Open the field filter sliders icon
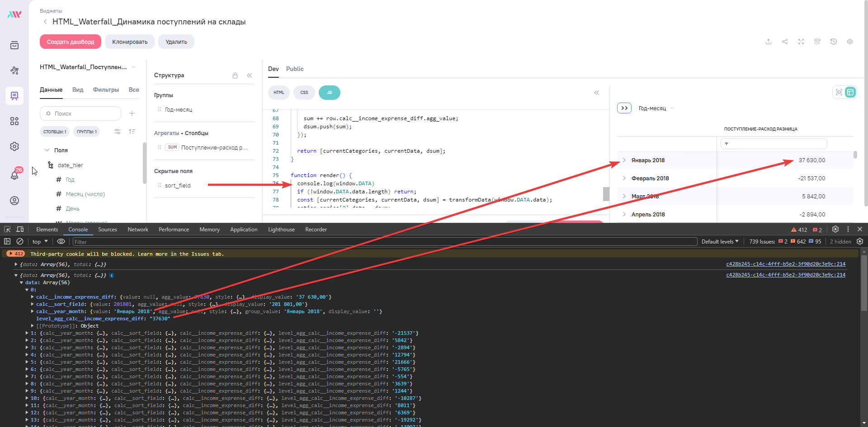Image resolution: width=868 pixels, height=427 pixels. click(118, 131)
